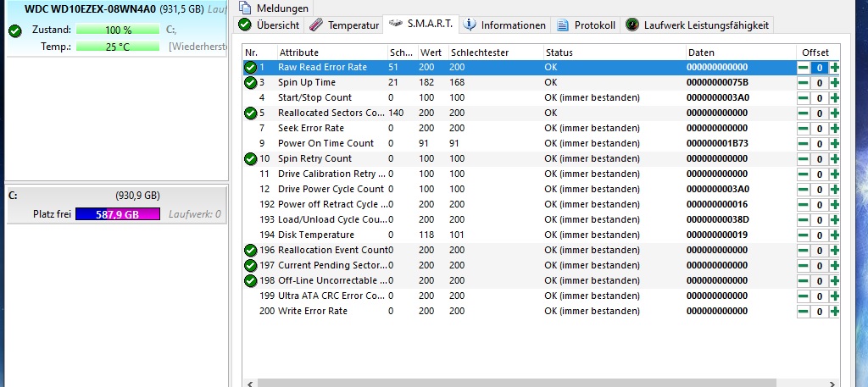
Task: Click the green check on Raw Read Error Rate
Action: (x=250, y=68)
